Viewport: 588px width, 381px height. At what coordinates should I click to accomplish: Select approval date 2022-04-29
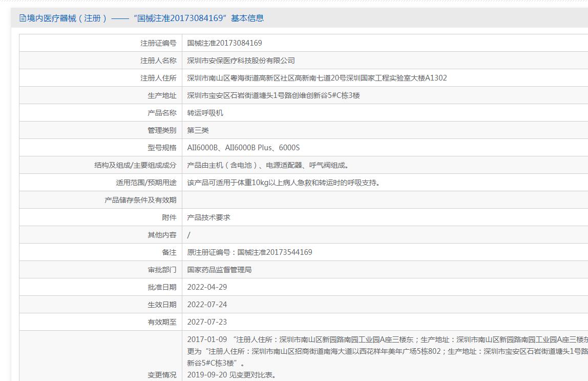(207, 287)
